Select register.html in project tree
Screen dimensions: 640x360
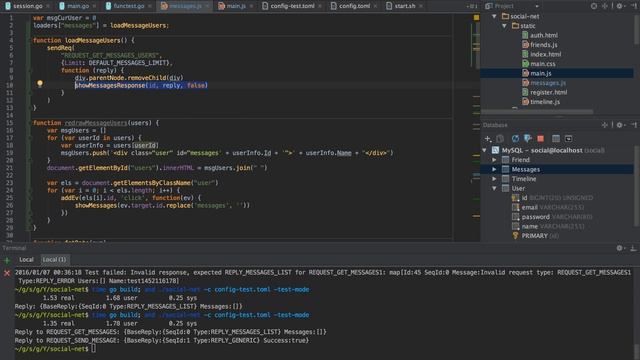[x=544, y=92]
